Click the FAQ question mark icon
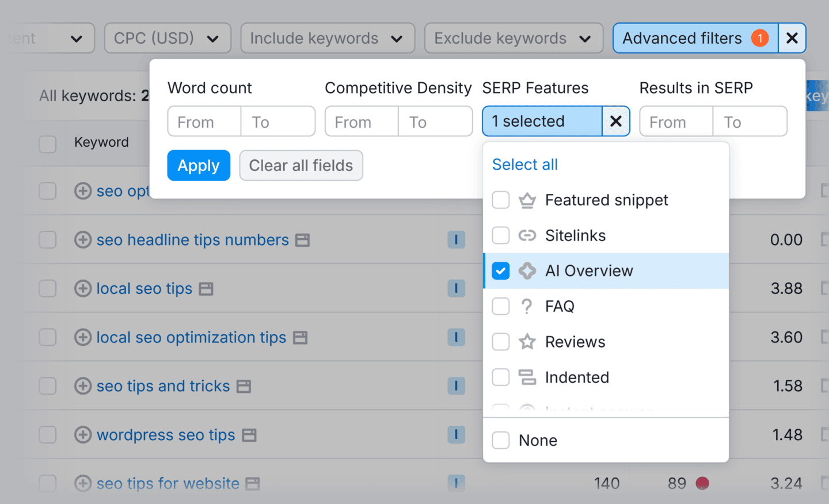 point(527,306)
